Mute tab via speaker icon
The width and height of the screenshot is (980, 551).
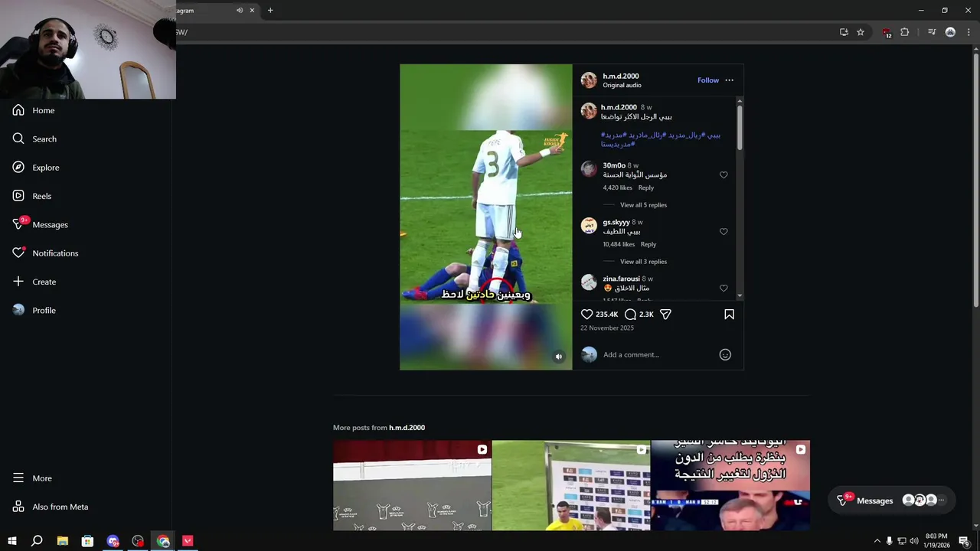[x=240, y=11]
